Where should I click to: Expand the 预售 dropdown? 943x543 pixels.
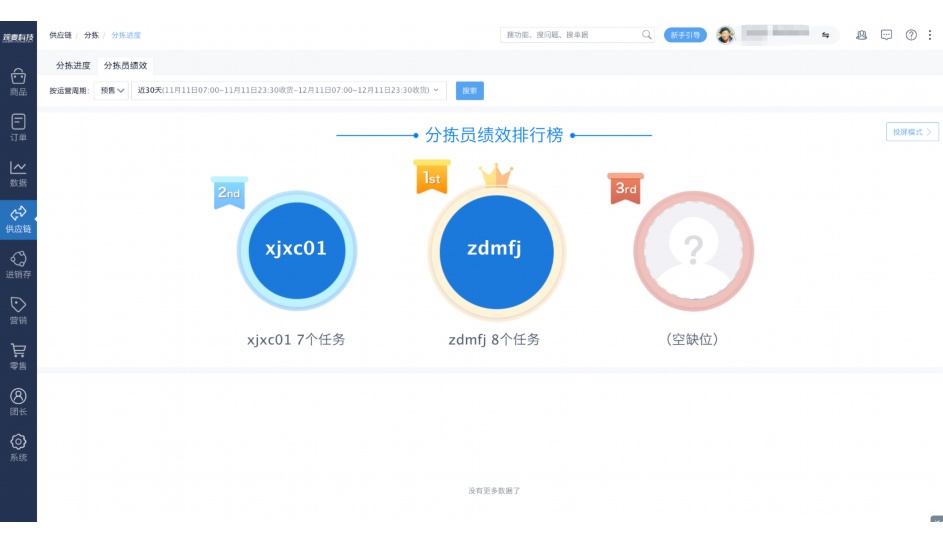(112, 91)
